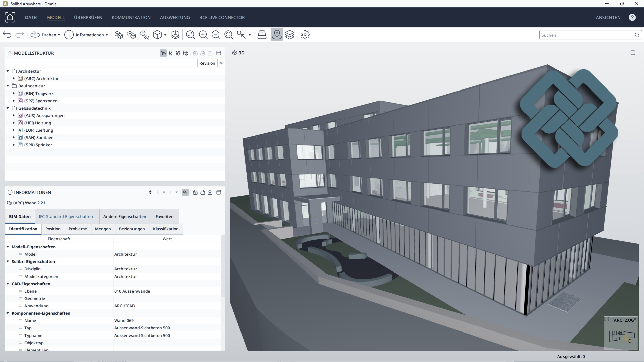The height and width of the screenshot is (362, 644).
Task: Click the redo arrow icon
Action: pyautogui.click(x=20, y=35)
